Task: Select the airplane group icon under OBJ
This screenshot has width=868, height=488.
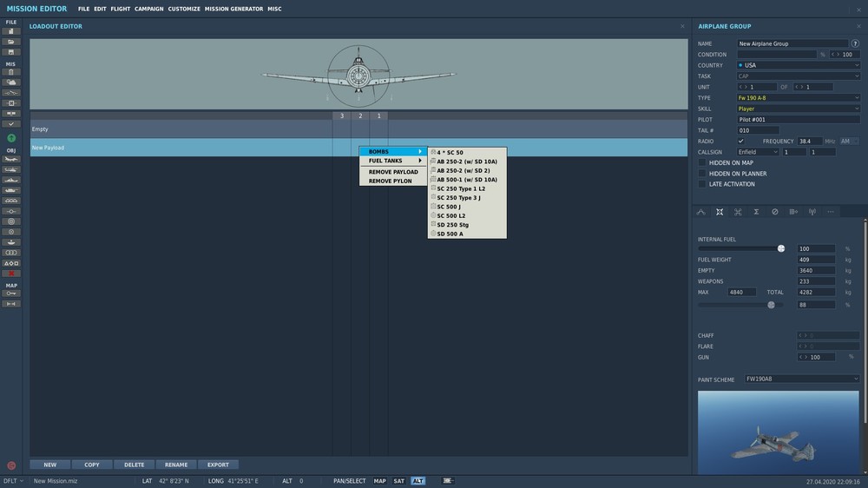Action: tap(11, 160)
